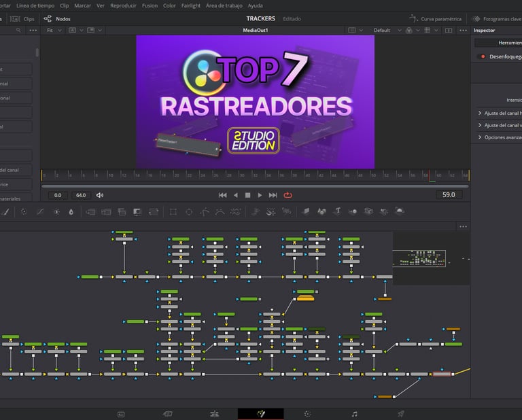The height and width of the screenshot is (420, 522).
Task: Select the Polygon mask tool
Action: pos(205,211)
